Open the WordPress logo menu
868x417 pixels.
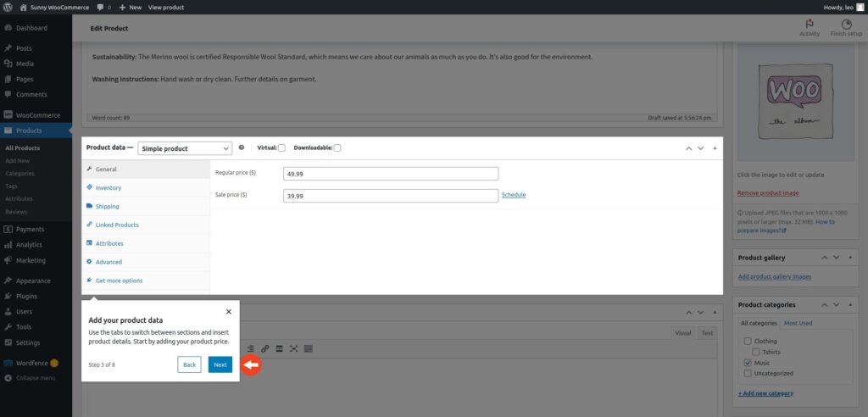(x=8, y=7)
